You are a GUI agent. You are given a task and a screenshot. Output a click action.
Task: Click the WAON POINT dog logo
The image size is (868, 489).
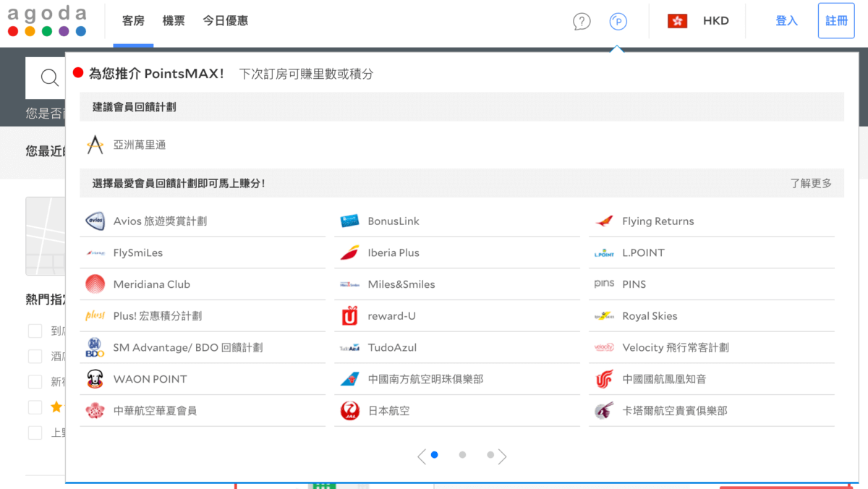(x=95, y=379)
